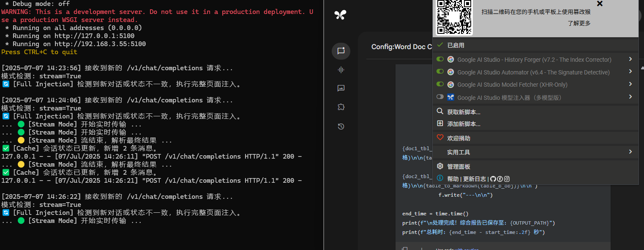Open the history clock sidebar icon

point(341,126)
